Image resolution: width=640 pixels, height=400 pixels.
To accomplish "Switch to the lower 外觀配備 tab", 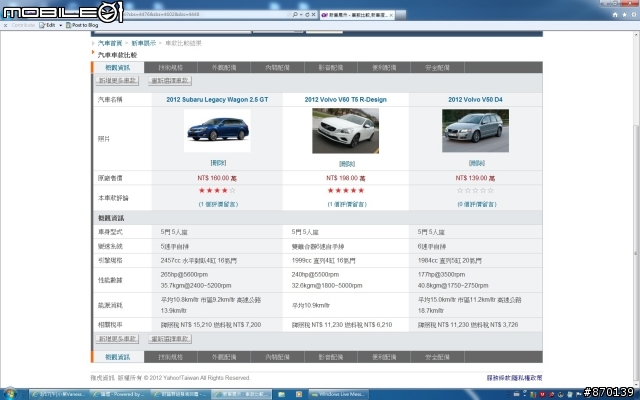I will click(x=224, y=357).
